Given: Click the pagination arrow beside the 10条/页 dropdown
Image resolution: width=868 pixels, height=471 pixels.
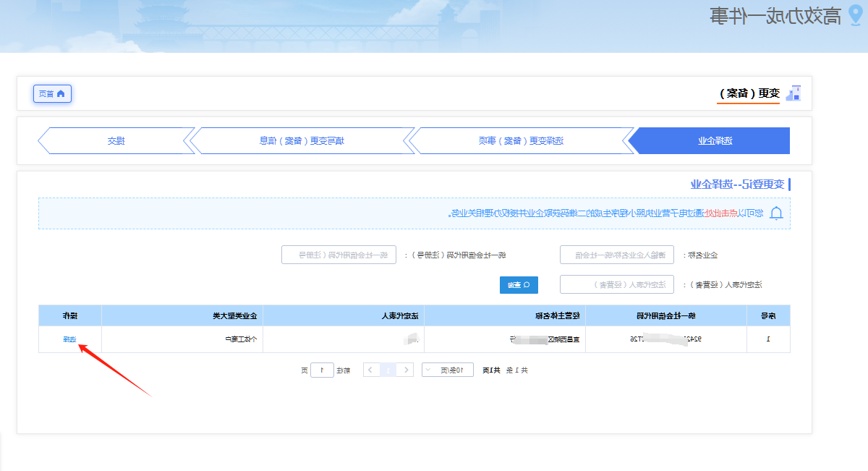Looking at the screenshot, I should 407,370.
